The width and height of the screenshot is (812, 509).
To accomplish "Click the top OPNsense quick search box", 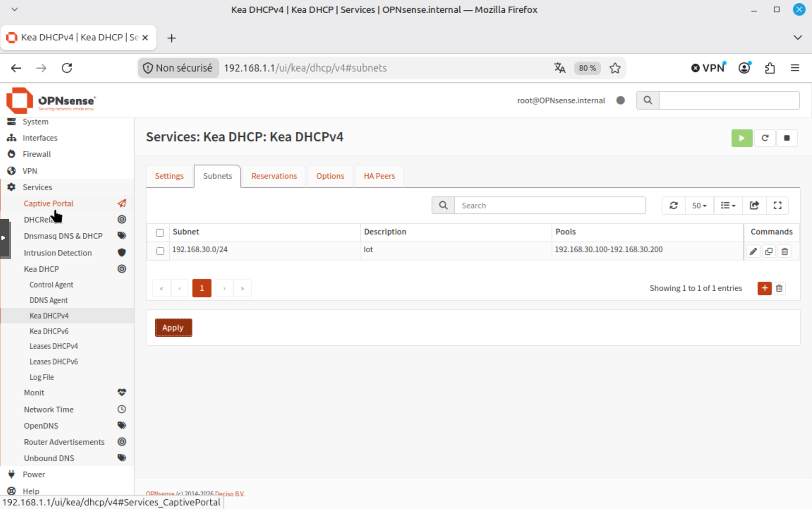I will pyautogui.click(x=729, y=100).
